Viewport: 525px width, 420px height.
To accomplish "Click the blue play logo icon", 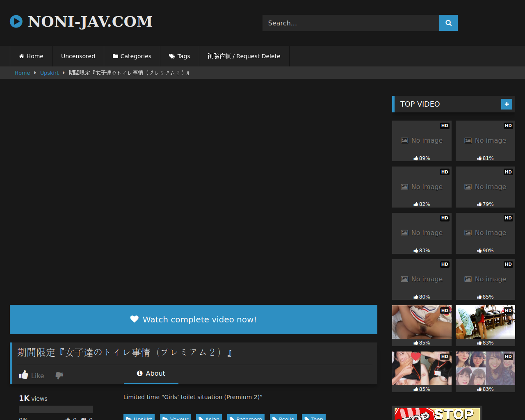I will point(16,21).
